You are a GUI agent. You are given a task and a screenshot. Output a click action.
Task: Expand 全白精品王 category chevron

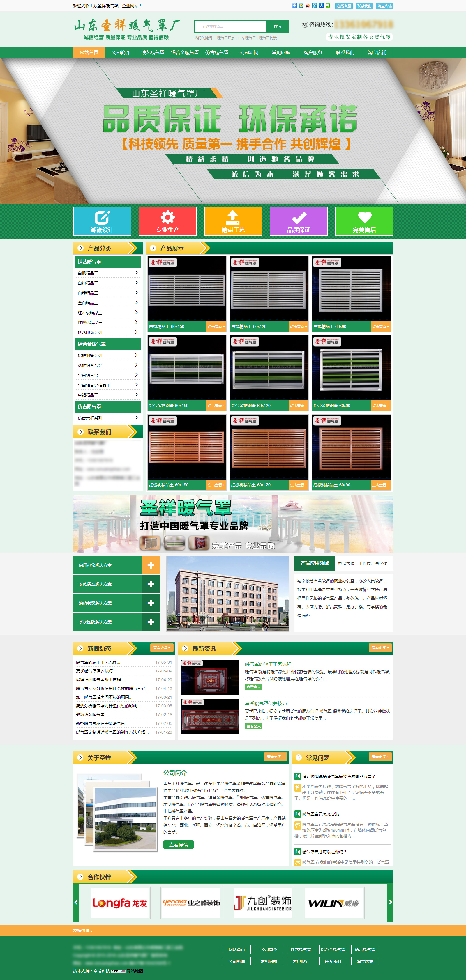136,302
